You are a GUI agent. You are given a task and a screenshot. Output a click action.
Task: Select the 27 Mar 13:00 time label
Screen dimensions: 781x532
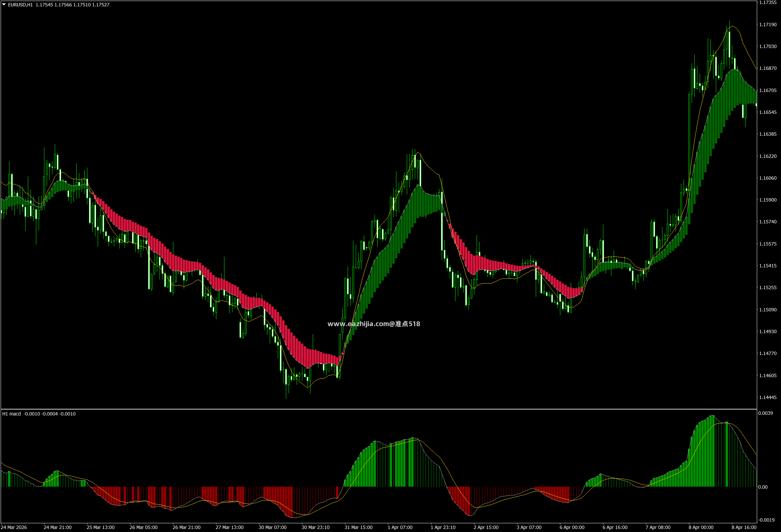229,528
